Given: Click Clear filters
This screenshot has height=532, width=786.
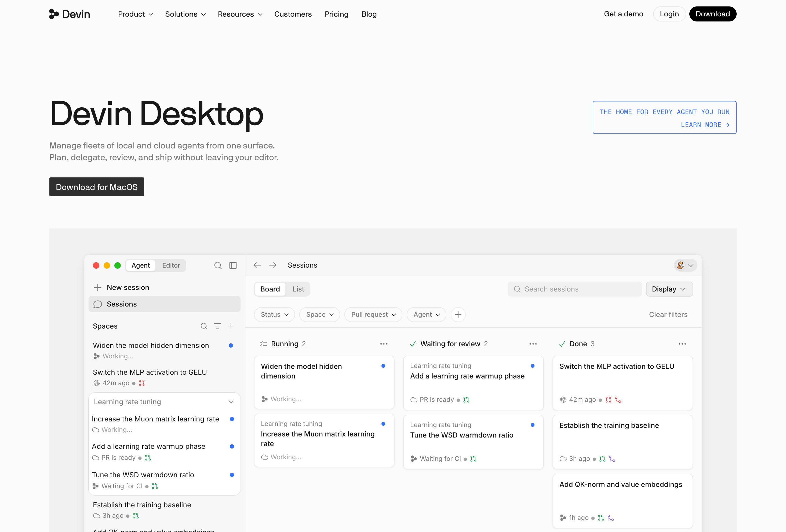Looking at the screenshot, I should 668,315.
